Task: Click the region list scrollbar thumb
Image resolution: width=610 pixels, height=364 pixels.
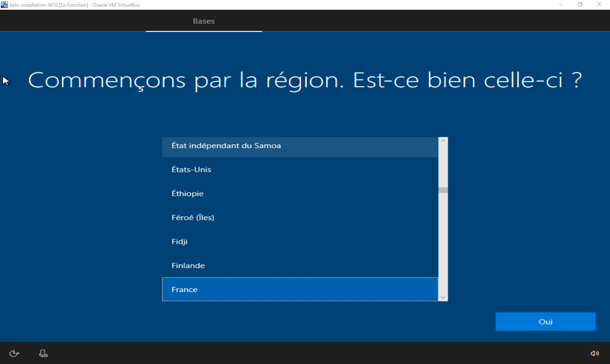Action: (443, 190)
